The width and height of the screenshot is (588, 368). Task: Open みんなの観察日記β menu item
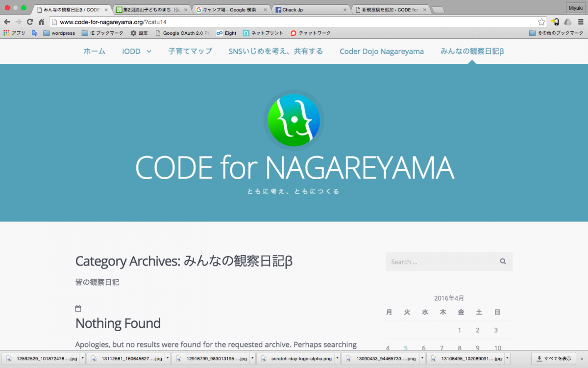pos(472,52)
